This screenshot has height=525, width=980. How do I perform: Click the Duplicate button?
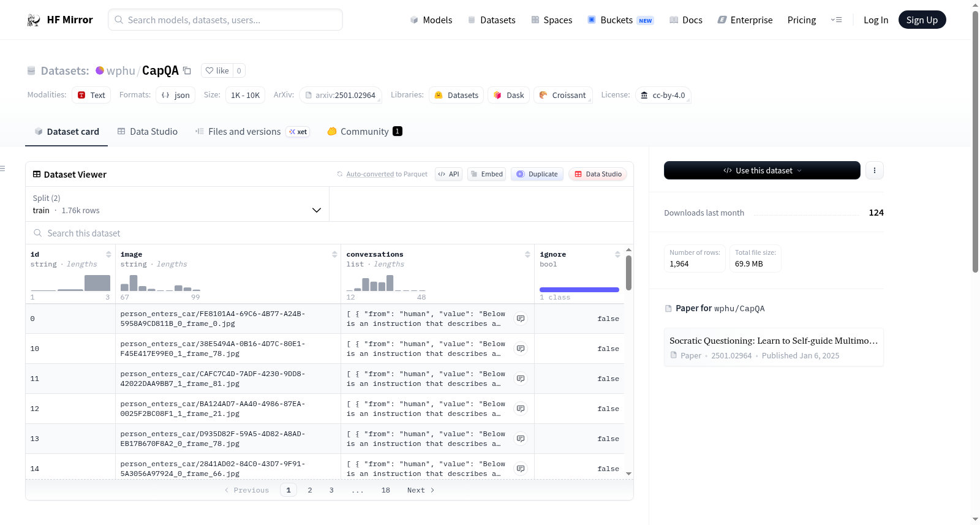[537, 174]
